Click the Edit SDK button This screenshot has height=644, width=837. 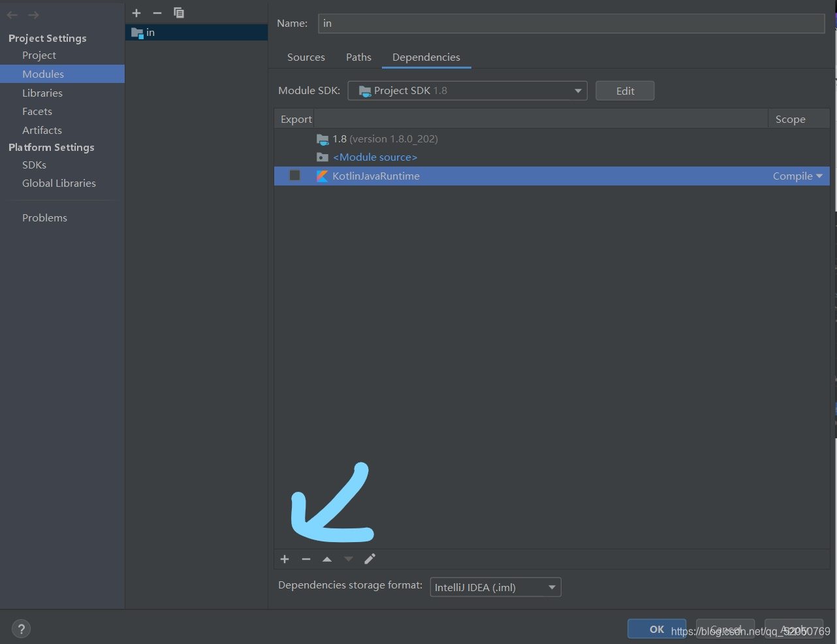[625, 91]
